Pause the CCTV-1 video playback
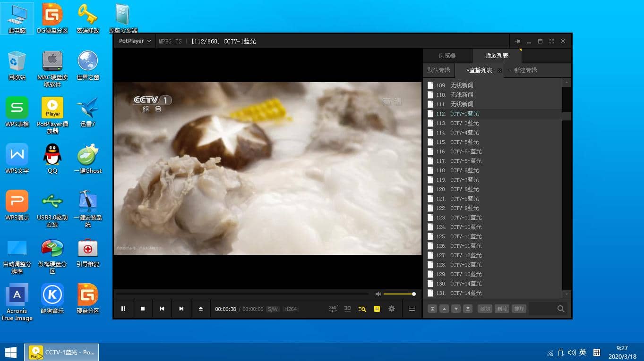The height and width of the screenshot is (361, 644). tap(123, 309)
